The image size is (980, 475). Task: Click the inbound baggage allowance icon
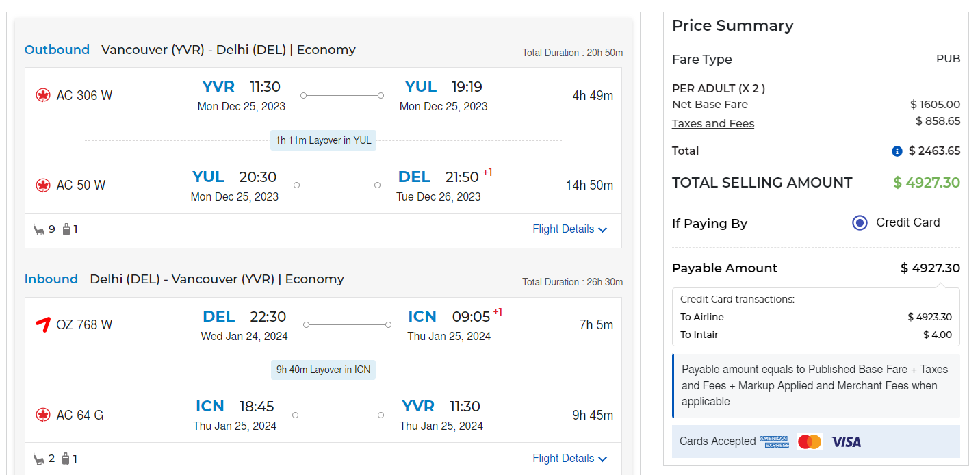pyautogui.click(x=66, y=459)
